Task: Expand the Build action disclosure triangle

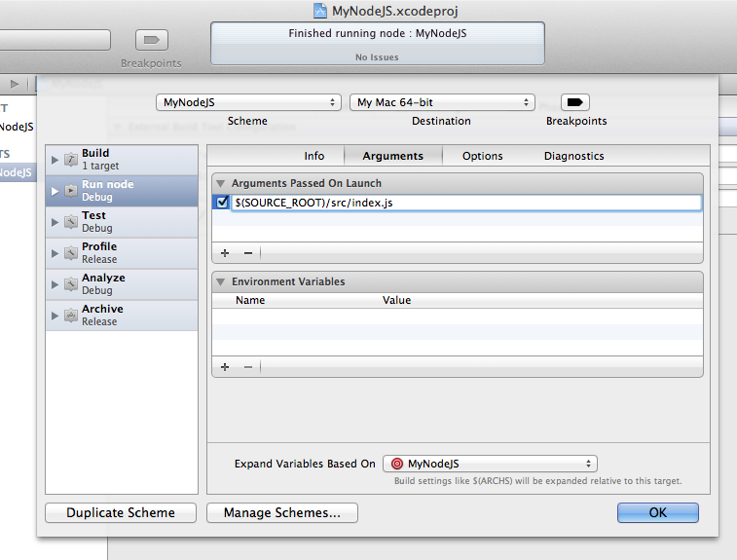Action: (55, 160)
